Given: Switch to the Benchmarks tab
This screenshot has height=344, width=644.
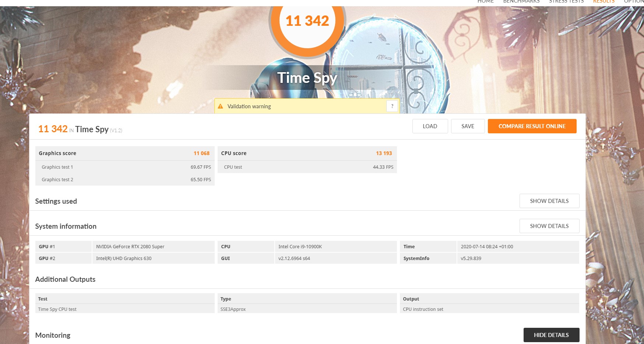Looking at the screenshot, I should [521, 1].
